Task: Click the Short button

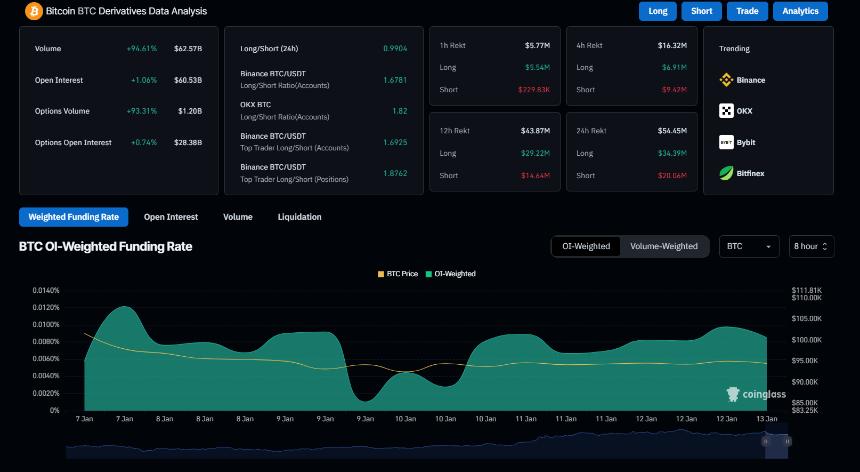Action: point(701,11)
